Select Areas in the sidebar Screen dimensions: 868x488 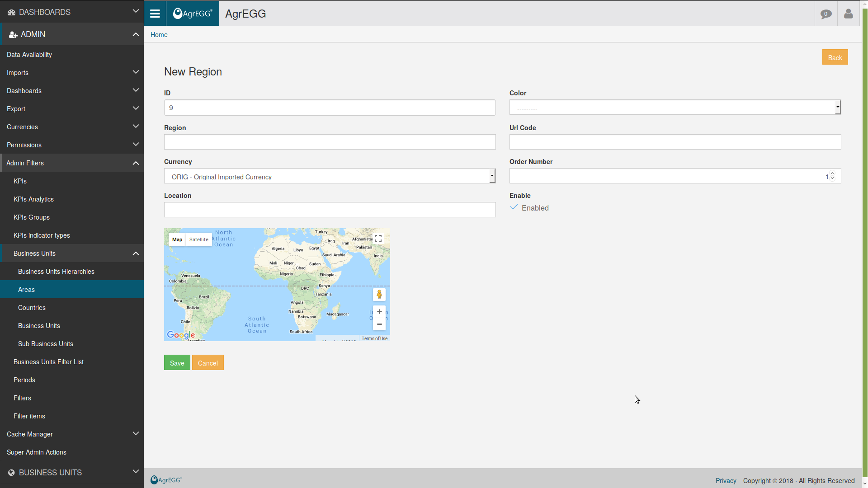[x=72, y=290]
